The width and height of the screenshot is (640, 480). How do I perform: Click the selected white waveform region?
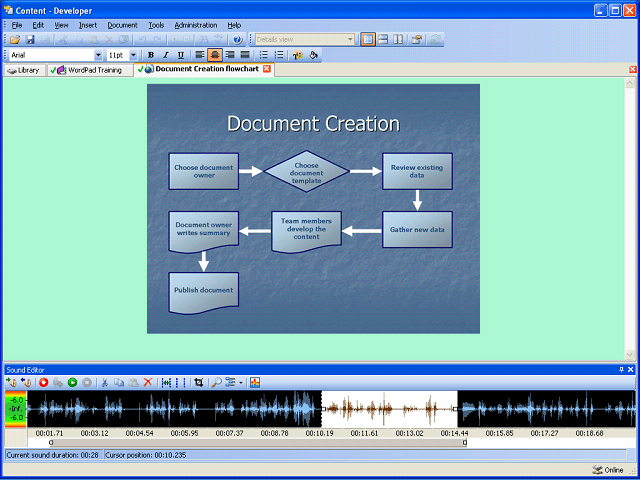coord(389,409)
